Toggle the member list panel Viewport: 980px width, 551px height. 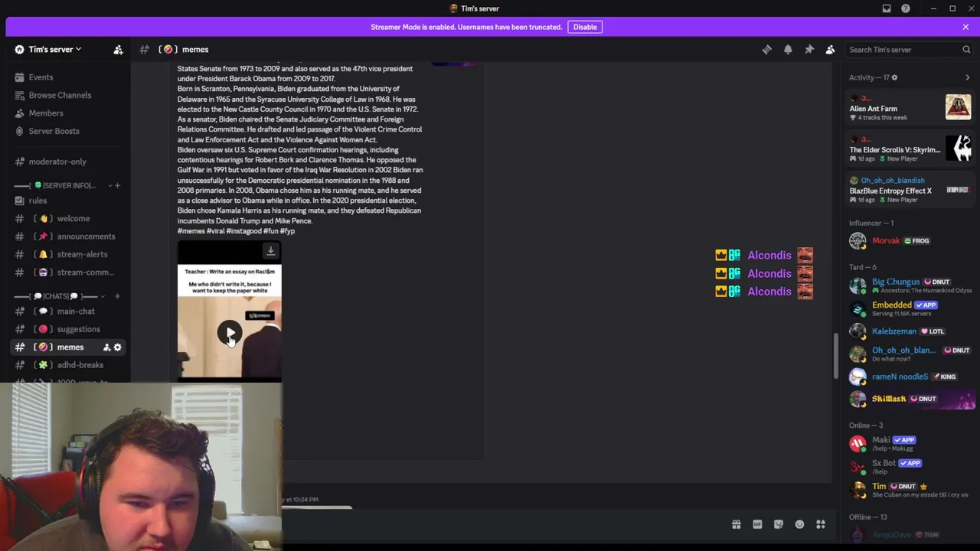point(830,50)
